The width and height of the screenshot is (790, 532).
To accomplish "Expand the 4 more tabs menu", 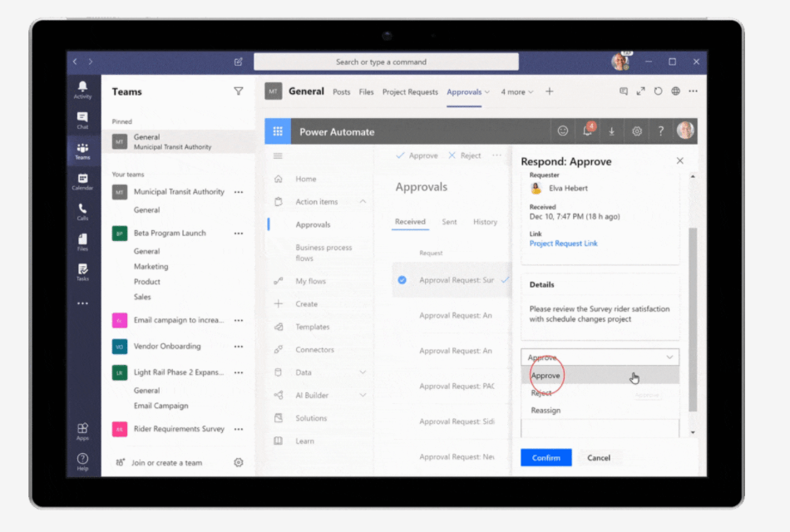I will (517, 91).
